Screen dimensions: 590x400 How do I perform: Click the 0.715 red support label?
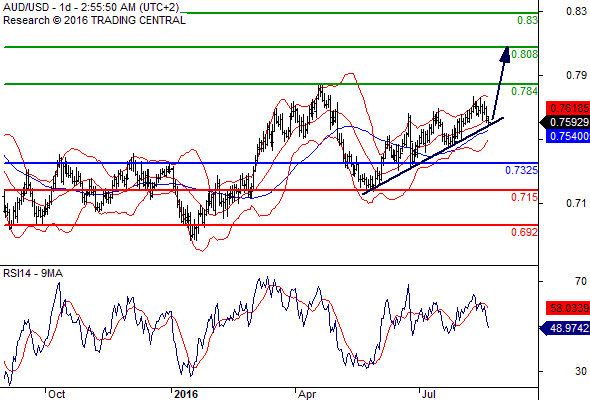525,197
